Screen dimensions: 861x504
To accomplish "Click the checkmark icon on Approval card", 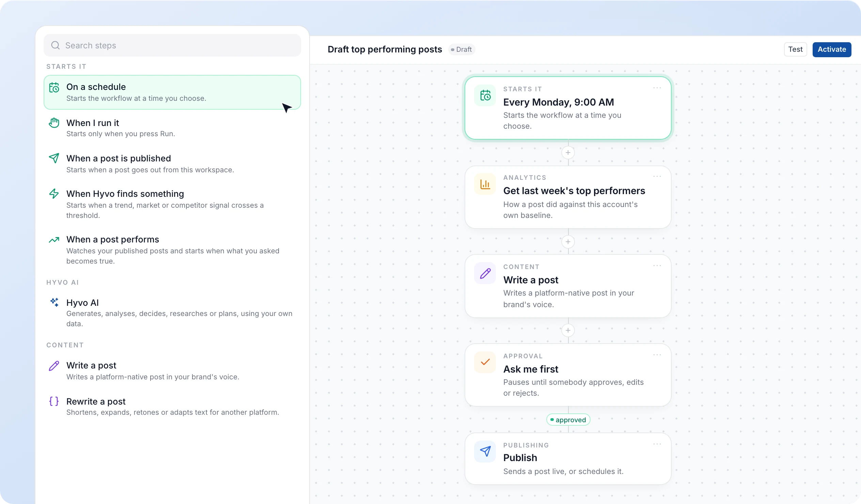I will coord(485,362).
